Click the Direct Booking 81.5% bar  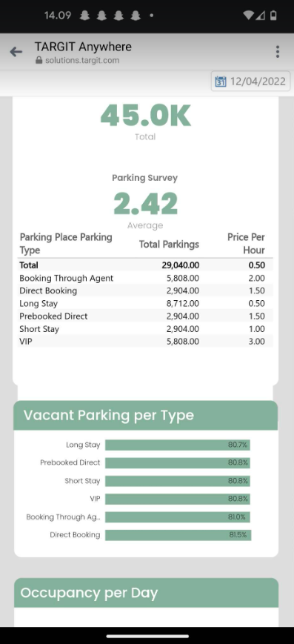[x=178, y=535]
